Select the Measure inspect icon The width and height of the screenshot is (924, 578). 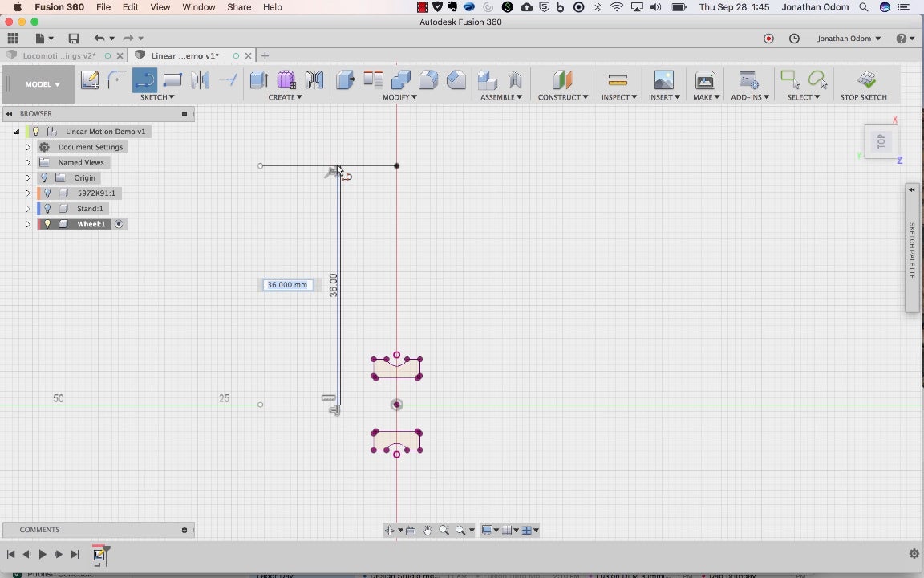(x=618, y=79)
